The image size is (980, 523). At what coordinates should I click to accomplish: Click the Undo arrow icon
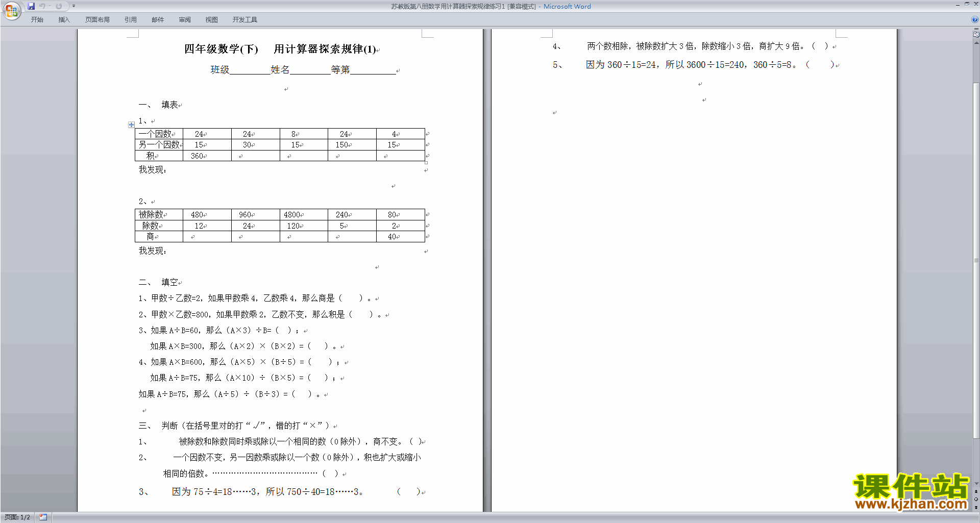(42, 6)
